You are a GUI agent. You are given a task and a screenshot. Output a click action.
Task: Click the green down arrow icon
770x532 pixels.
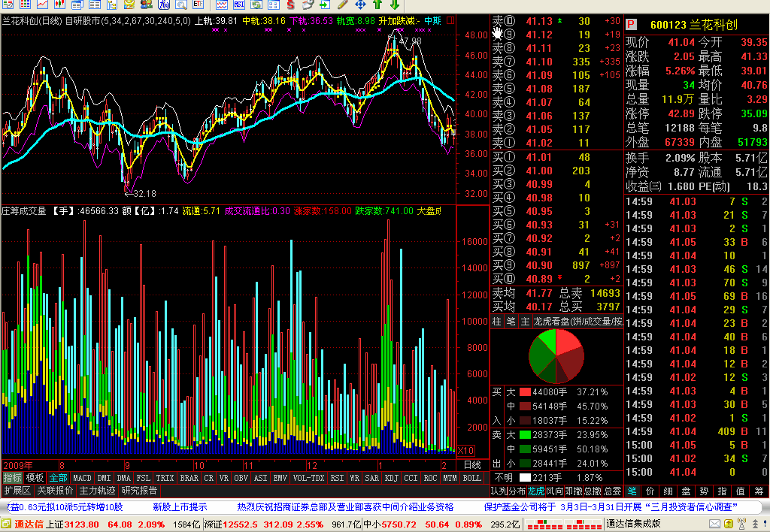(394, 5)
